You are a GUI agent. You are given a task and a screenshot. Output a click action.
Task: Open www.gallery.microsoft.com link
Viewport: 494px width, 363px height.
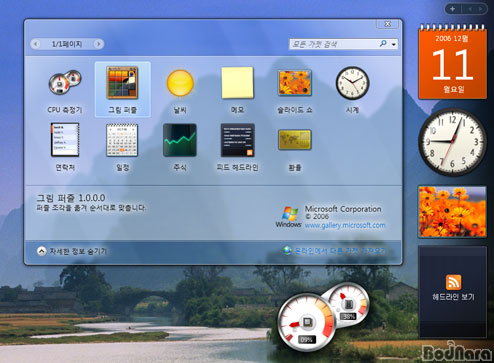[345, 225]
